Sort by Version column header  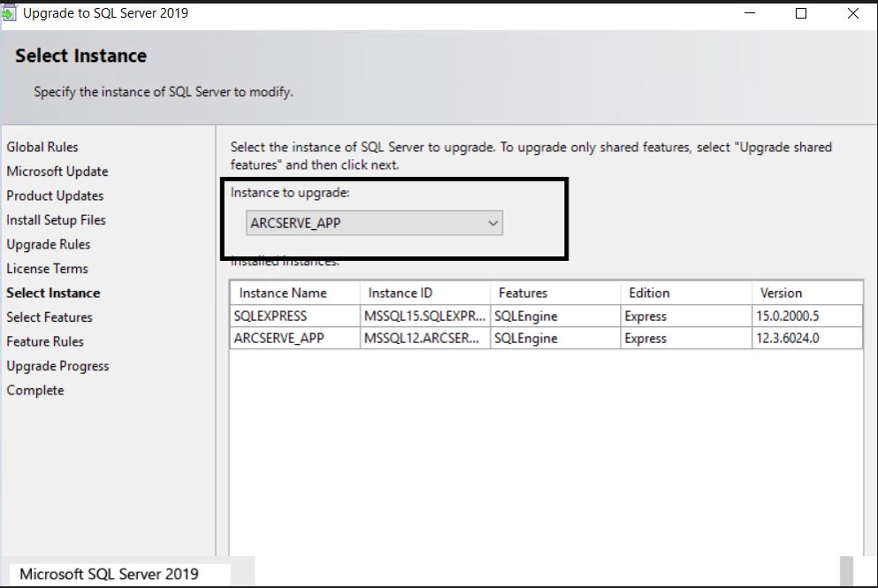[x=807, y=293]
